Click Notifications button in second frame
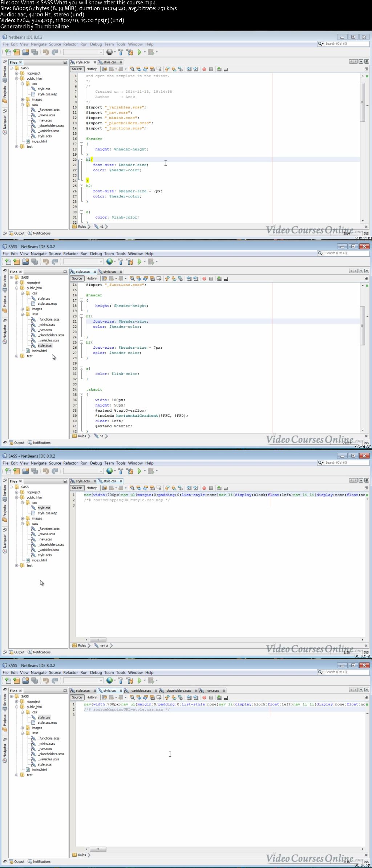The width and height of the screenshot is (372, 868). tap(39, 443)
